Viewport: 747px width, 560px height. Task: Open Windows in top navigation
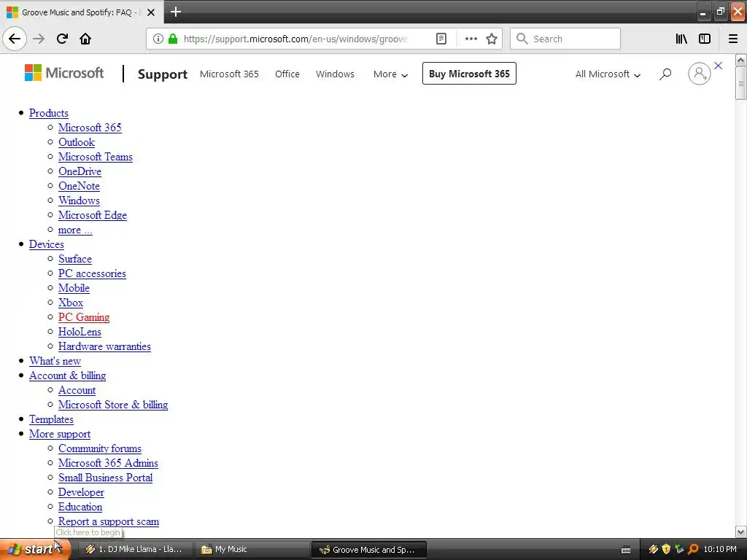335,74
